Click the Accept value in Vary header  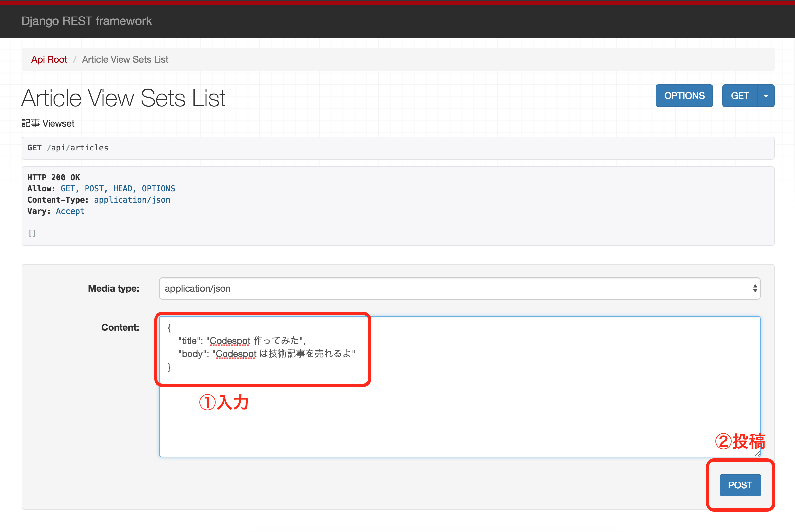pyautogui.click(x=70, y=211)
